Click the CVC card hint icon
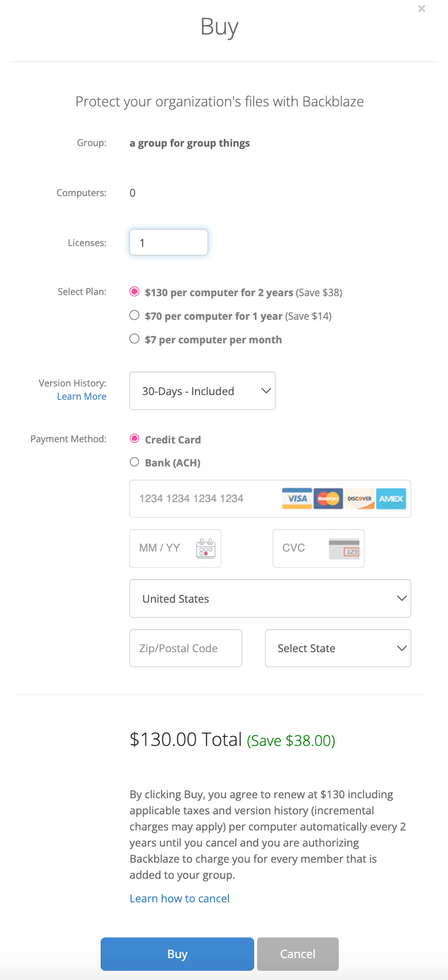The height and width of the screenshot is (980, 448). pyautogui.click(x=344, y=549)
